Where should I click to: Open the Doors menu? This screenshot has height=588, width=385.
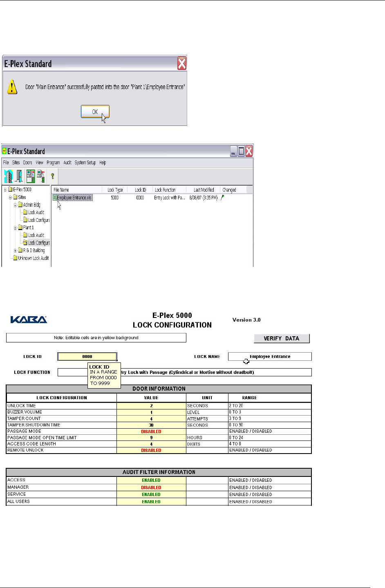coord(27,163)
